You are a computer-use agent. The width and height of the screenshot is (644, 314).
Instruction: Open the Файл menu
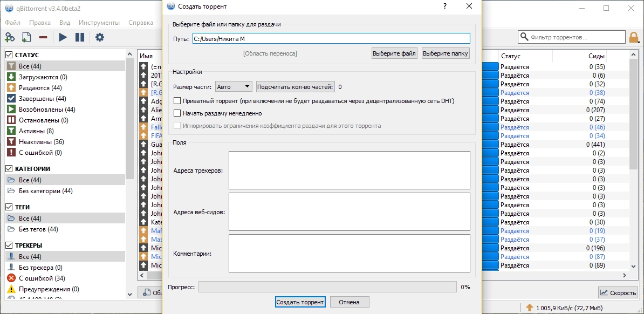click(x=13, y=23)
